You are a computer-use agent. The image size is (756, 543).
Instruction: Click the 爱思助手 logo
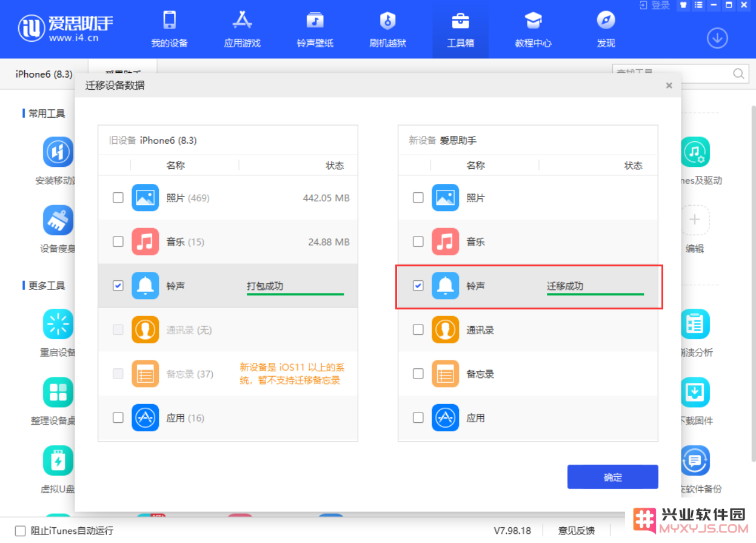coord(65,29)
